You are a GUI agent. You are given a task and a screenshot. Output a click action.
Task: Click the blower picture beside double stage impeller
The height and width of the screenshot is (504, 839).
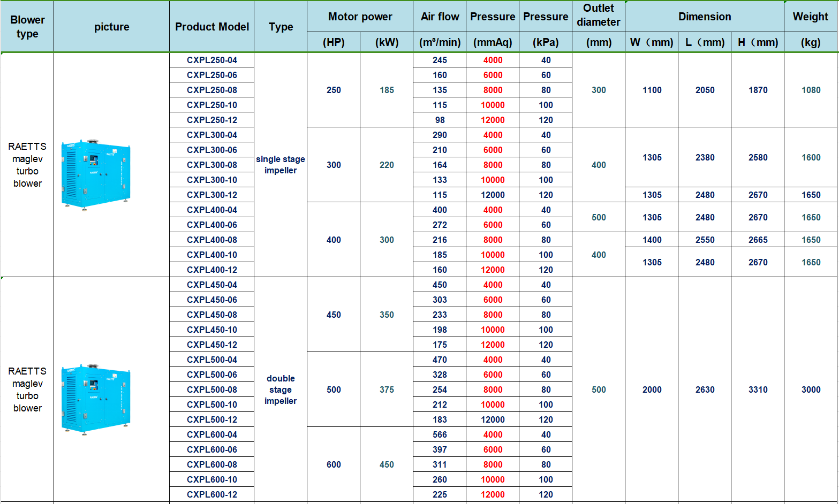pos(96,399)
